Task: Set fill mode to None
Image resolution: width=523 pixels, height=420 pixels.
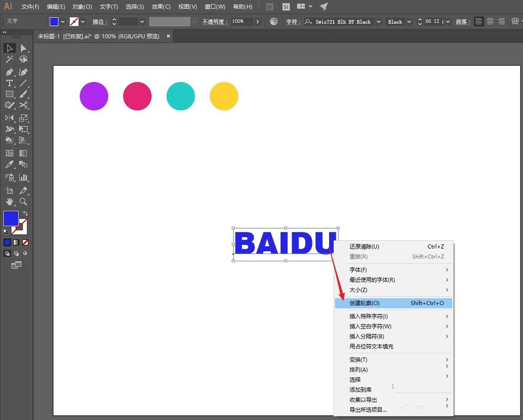Action: (25, 242)
